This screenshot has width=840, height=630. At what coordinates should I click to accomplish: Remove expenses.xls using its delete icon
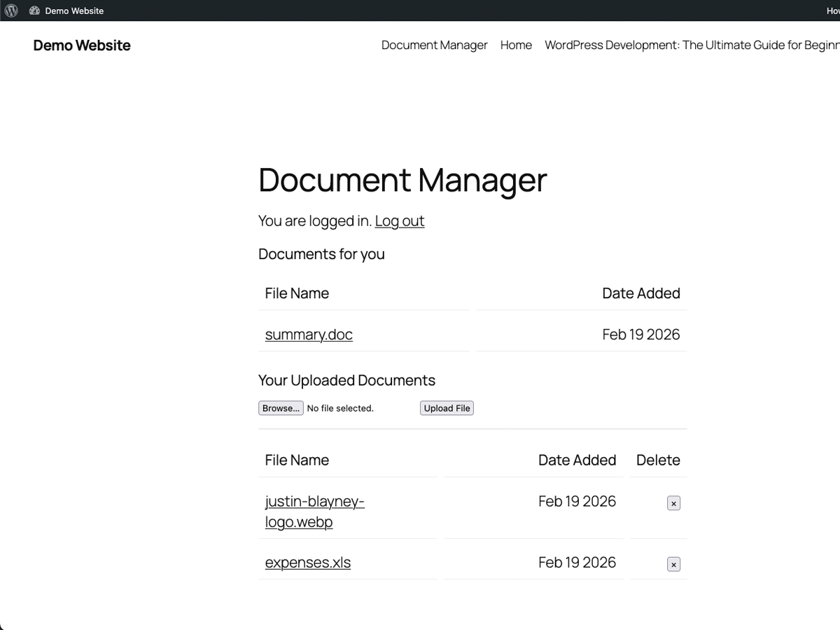(673, 564)
